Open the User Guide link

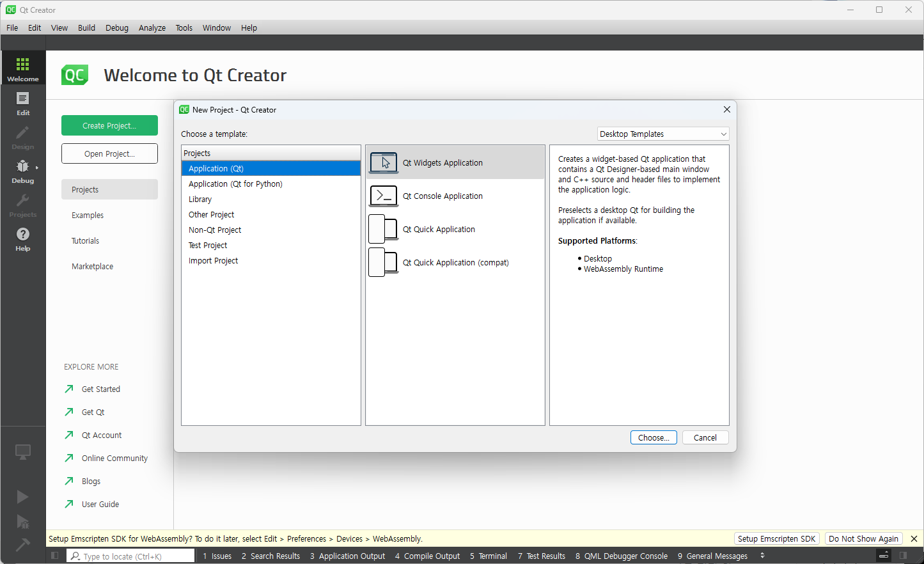[100, 504]
